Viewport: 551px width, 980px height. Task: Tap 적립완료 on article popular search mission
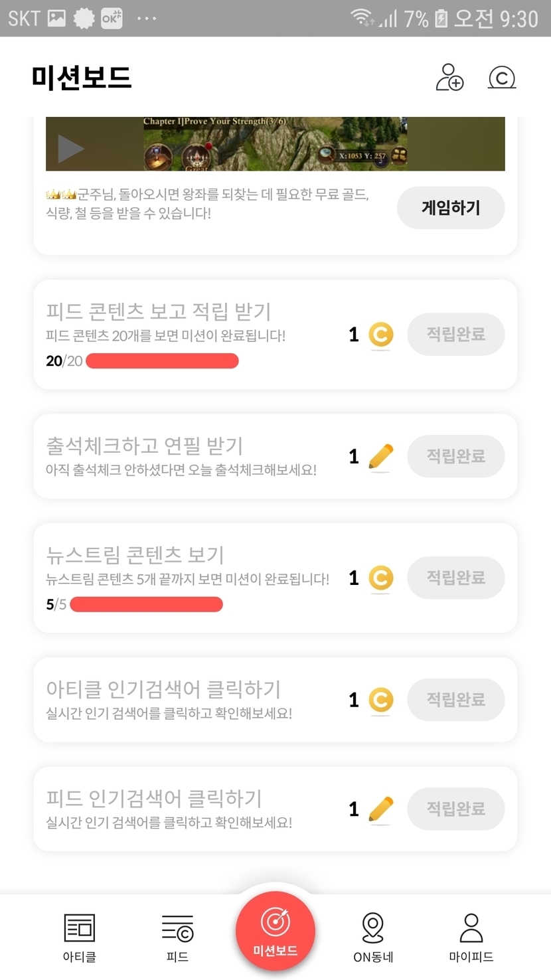tap(455, 700)
